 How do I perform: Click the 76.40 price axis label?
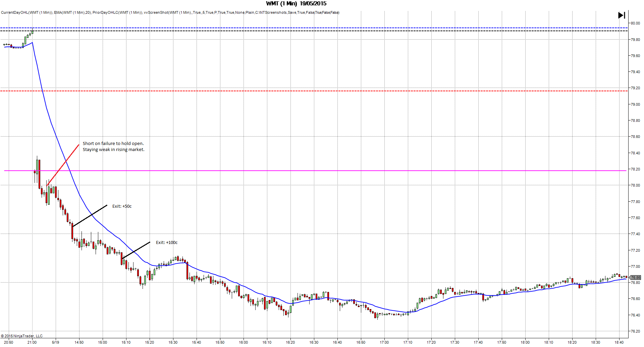pos(635,315)
